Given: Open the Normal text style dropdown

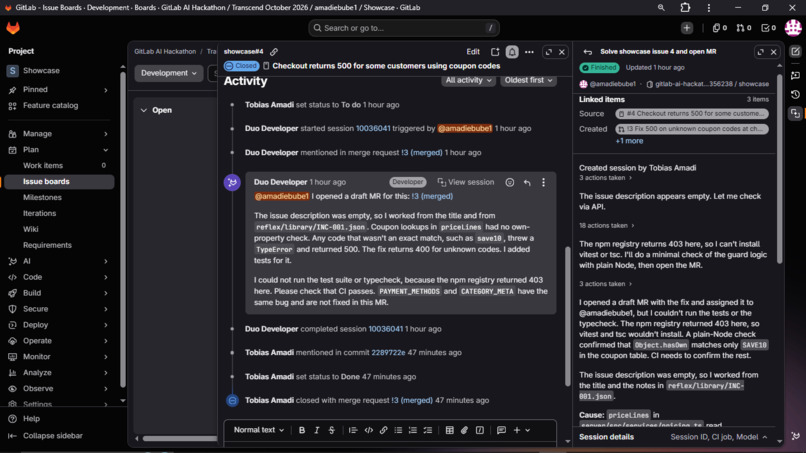Looking at the screenshot, I should coord(259,430).
